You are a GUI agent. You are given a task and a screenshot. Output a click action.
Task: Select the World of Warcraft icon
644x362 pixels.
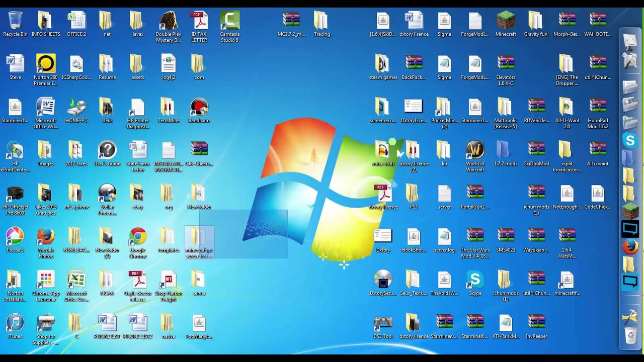coord(475,156)
